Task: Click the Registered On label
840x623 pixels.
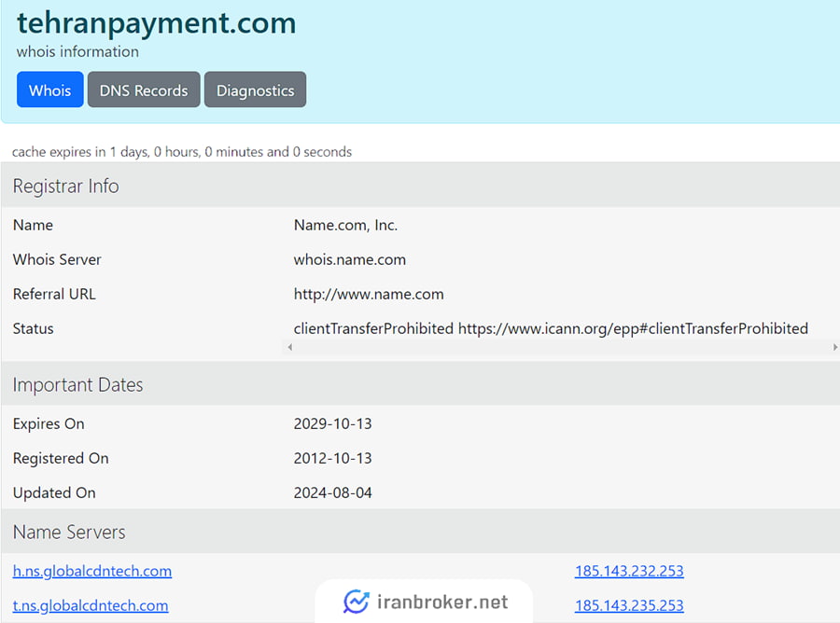Action: 61,458
